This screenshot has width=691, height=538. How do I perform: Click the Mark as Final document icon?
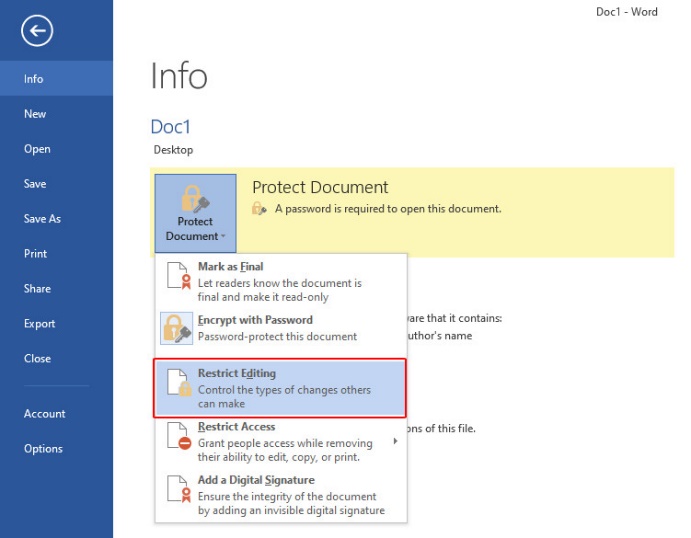pyautogui.click(x=178, y=275)
